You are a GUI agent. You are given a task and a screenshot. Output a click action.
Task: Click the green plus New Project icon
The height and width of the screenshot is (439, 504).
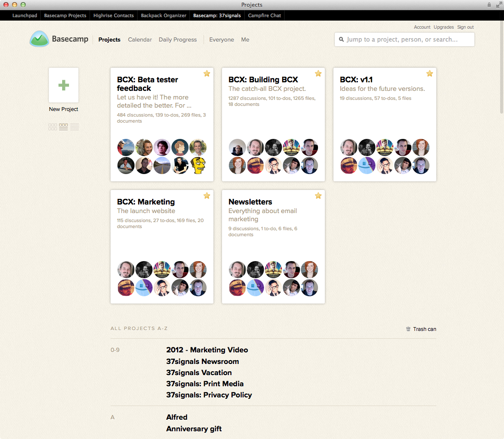pos(63,85)
